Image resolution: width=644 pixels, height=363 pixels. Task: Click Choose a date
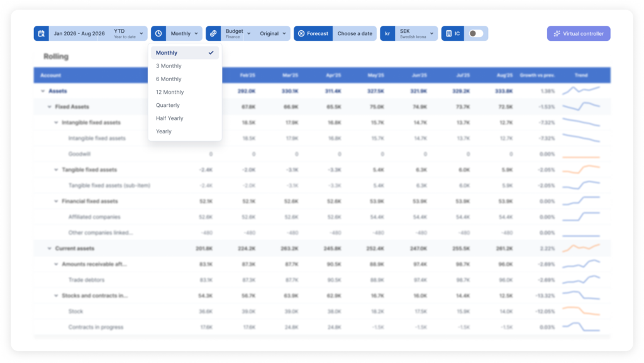coord(355,34)
